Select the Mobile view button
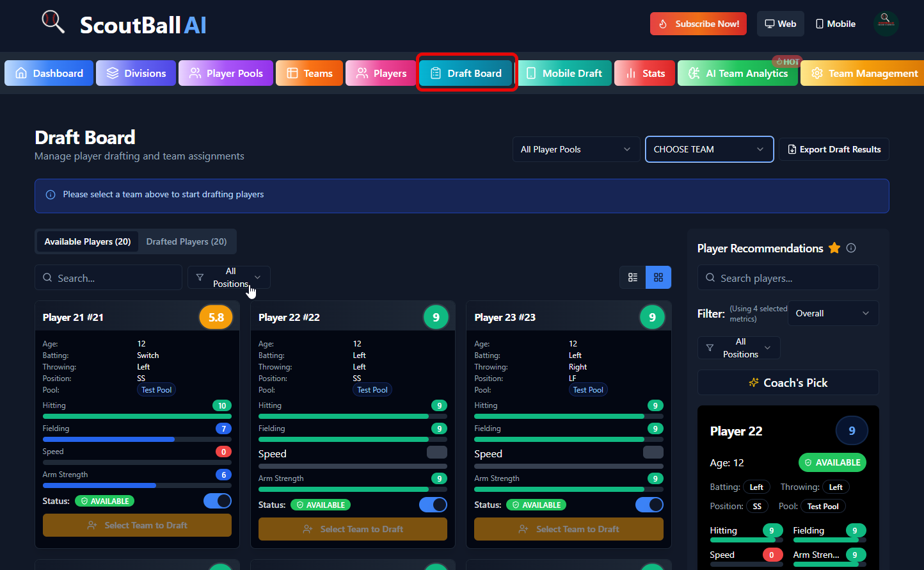924x570 pixels. [835, 24]
